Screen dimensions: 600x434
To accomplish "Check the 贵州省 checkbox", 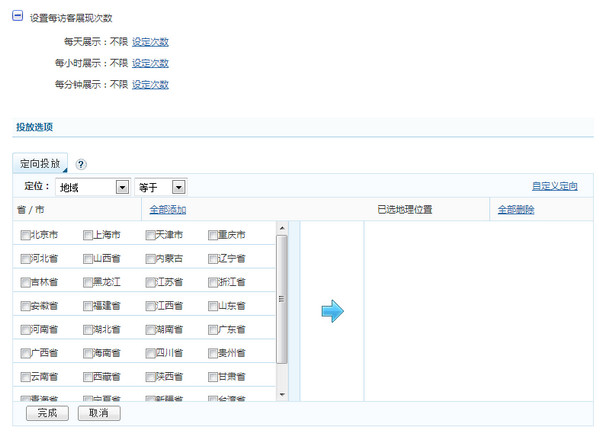I will [213, 354].
